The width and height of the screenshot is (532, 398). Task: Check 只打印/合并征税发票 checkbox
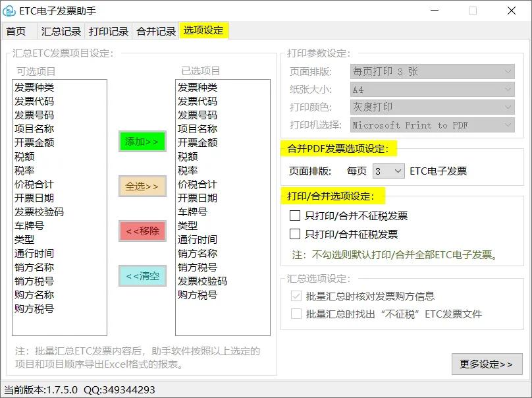(295, 234)
